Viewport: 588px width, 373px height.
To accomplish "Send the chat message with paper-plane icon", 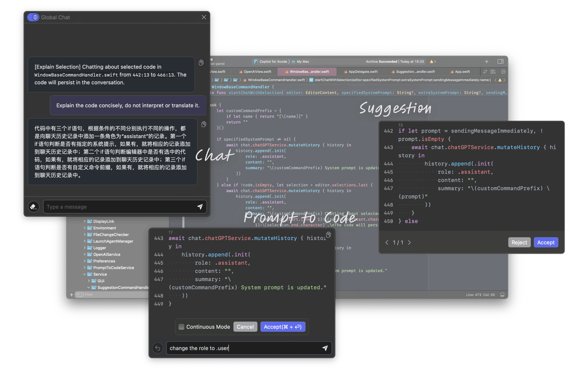I will pos(200,207).
